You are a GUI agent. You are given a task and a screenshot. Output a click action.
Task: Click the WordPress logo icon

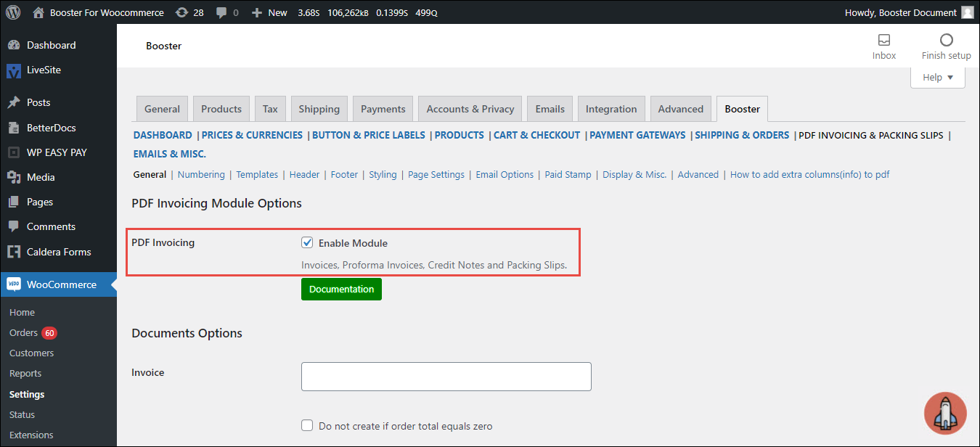(13, 12)
